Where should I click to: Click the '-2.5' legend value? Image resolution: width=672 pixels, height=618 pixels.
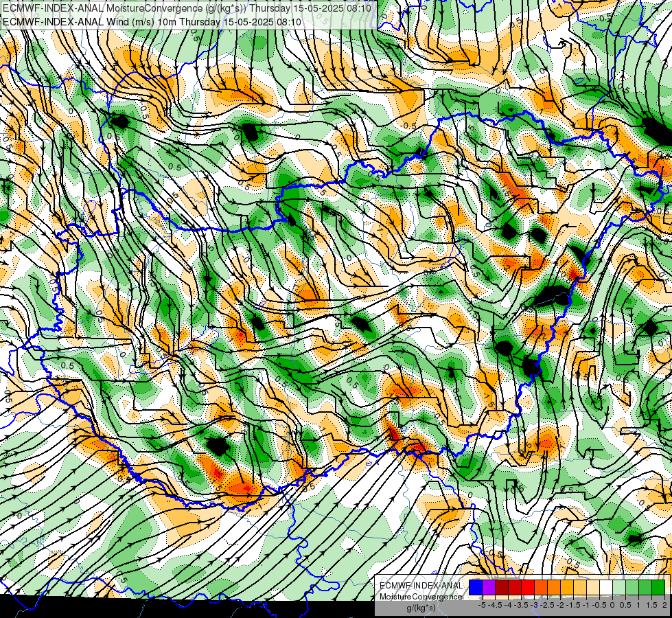pyautogui.click(x=547, y=605)
